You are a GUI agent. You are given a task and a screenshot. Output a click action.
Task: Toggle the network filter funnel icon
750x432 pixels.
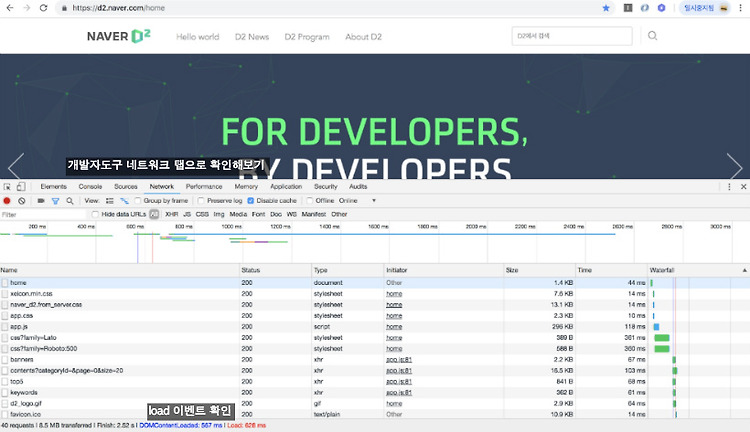[55, 201]
